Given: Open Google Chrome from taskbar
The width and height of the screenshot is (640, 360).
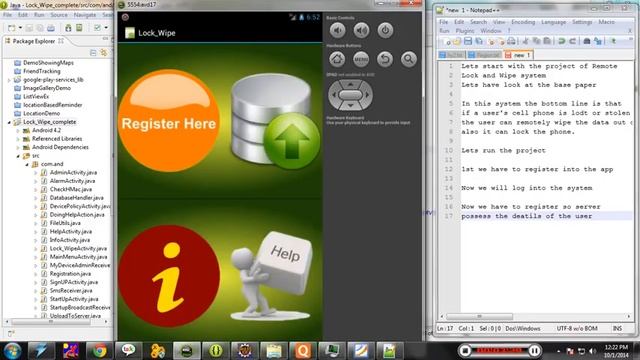Looking at the screenshot, I should [x=99, y=351].
